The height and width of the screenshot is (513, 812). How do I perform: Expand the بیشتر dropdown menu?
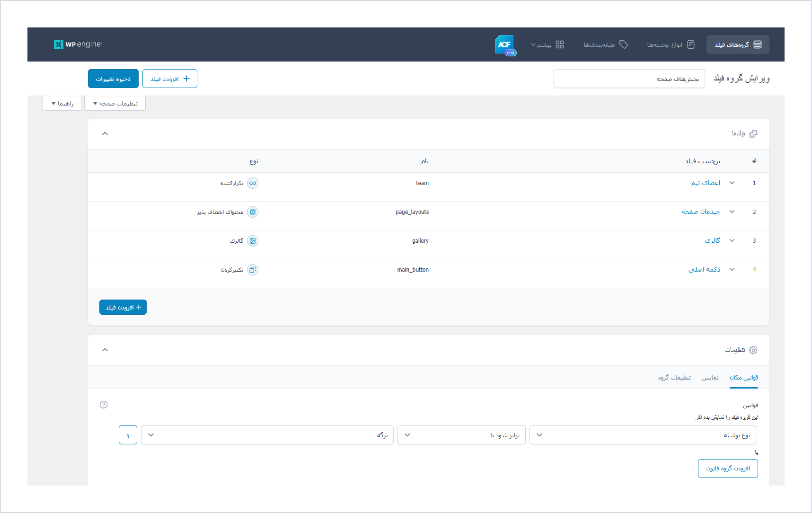pos(547,44)
